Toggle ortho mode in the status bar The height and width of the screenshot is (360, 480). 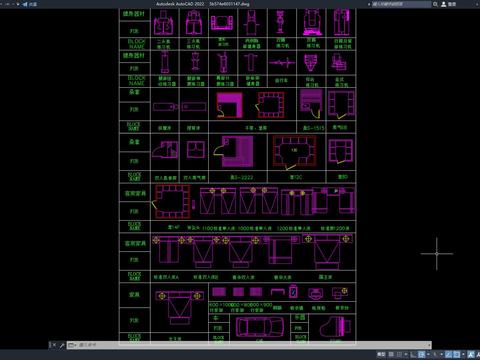(x=413, y=354)
